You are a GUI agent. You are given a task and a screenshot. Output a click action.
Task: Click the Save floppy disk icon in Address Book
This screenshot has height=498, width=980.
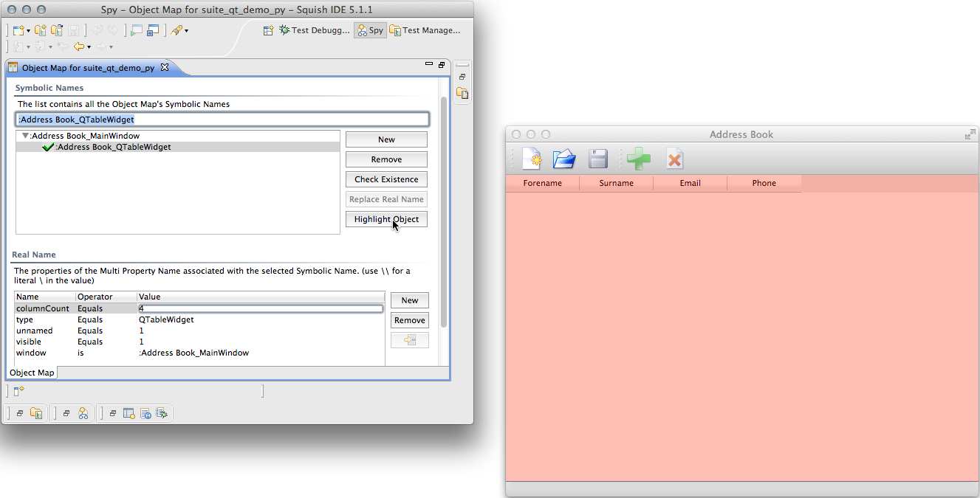pyautogui.click(x=597, y=159)
